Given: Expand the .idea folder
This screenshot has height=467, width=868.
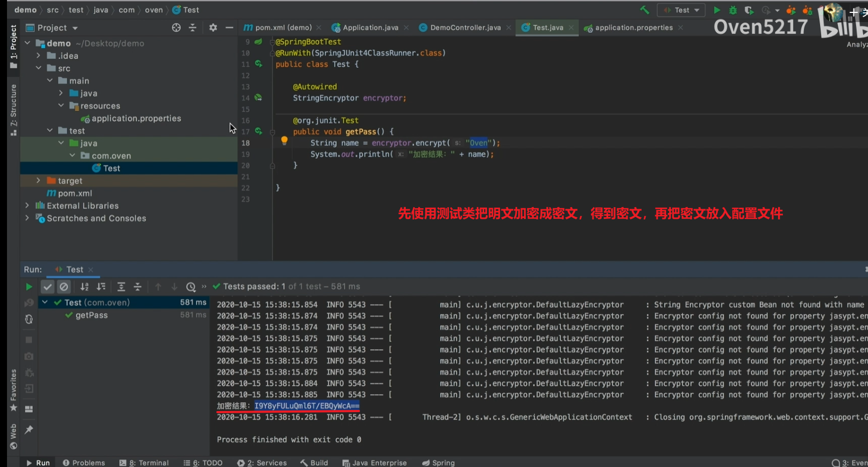Looking at the screenshot, I should (38, 55).
